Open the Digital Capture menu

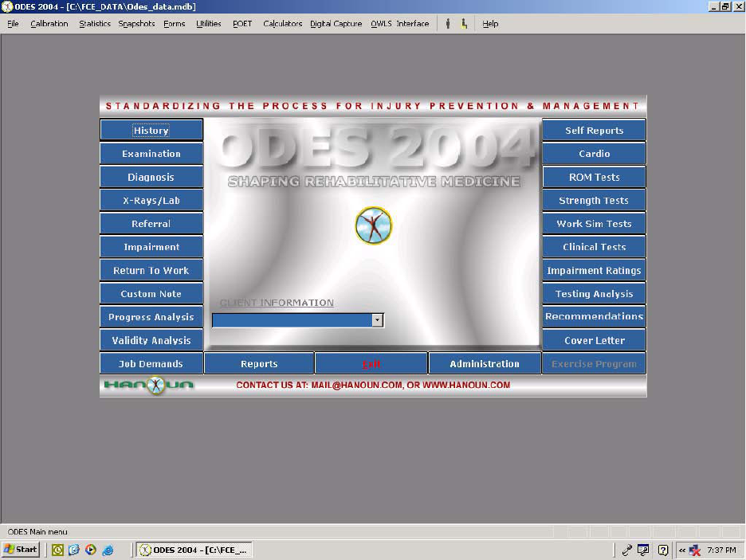point(336,23)
